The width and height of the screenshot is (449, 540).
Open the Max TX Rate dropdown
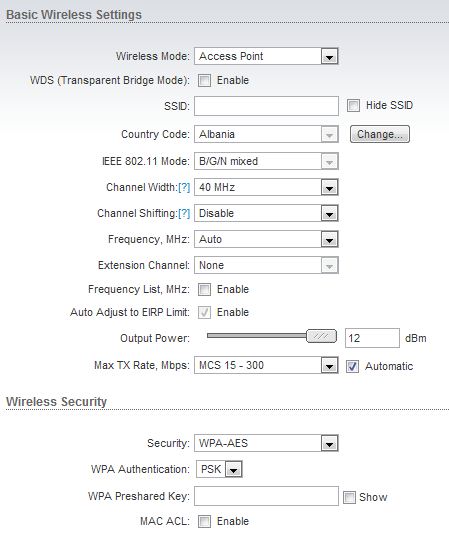(x=266, y=365)
